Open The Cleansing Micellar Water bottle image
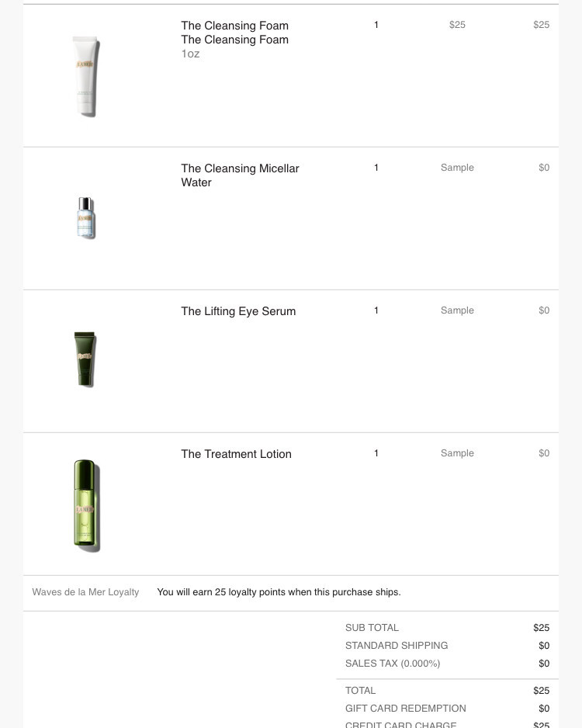This screenshot has height=728, width=582. coord(86,218)
